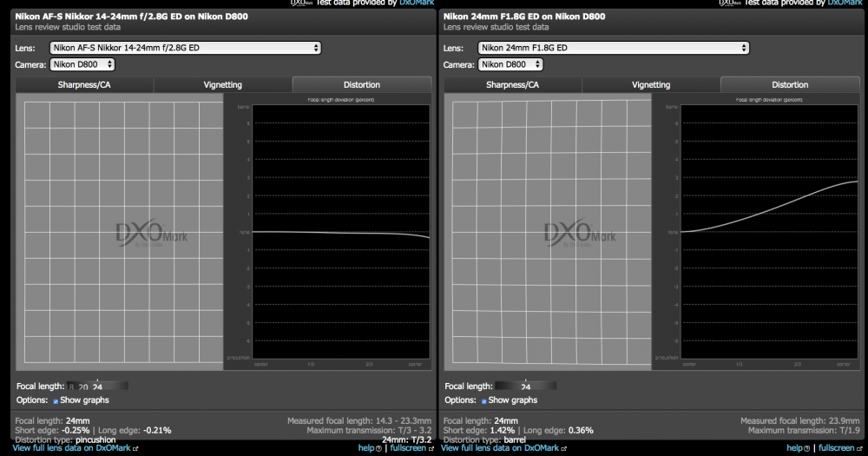
Task: Click 'Distortion type: barrel' text
Action: [485, 440]
